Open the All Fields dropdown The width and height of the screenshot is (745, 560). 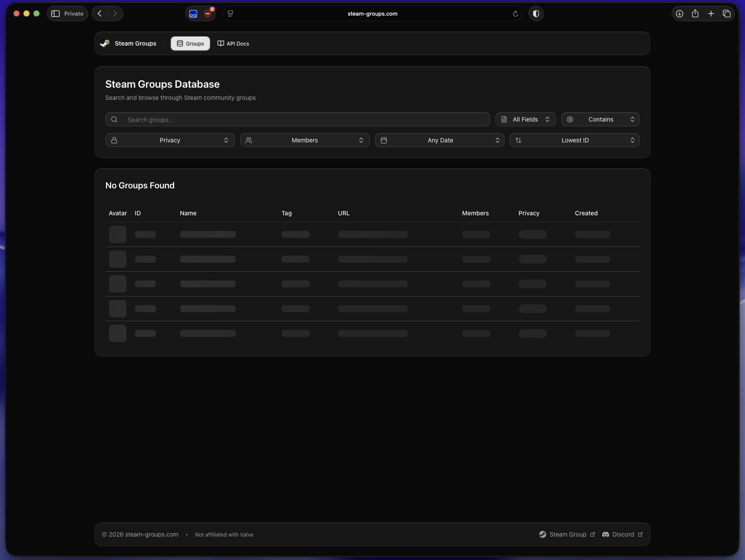[x=525, y=119]
